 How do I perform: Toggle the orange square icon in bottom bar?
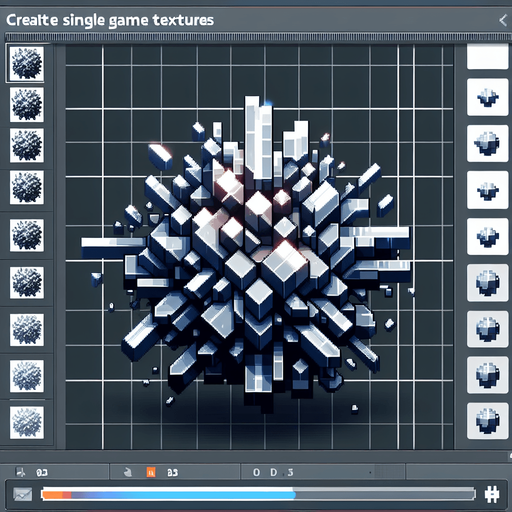(x=151, y=472)
